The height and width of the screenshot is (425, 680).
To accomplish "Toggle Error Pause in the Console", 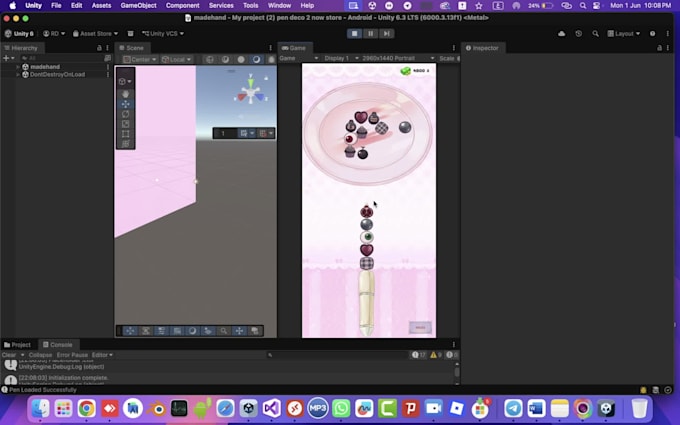I will [x=72, y=355].
